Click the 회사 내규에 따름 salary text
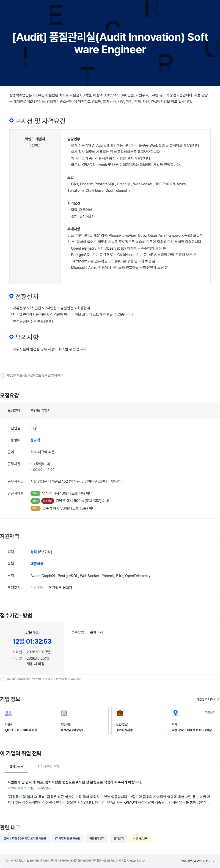 pyautogui.click(x=42, y=452)
